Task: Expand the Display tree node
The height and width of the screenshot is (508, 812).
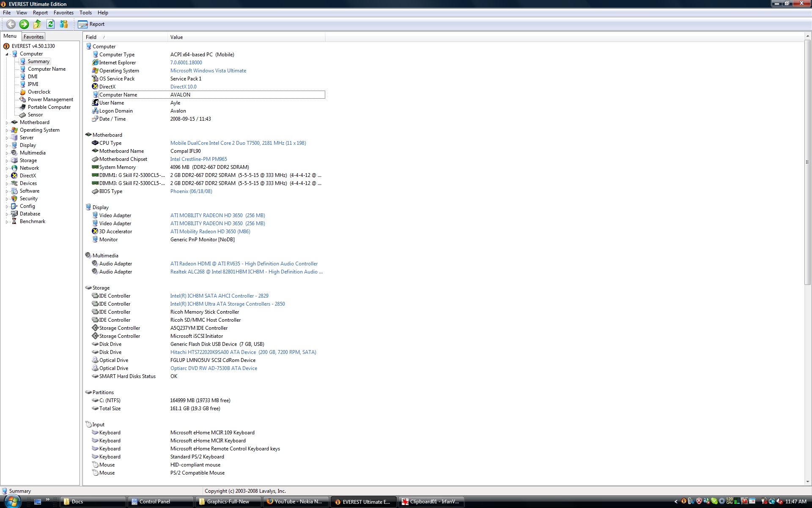Action: coord(7,146)
